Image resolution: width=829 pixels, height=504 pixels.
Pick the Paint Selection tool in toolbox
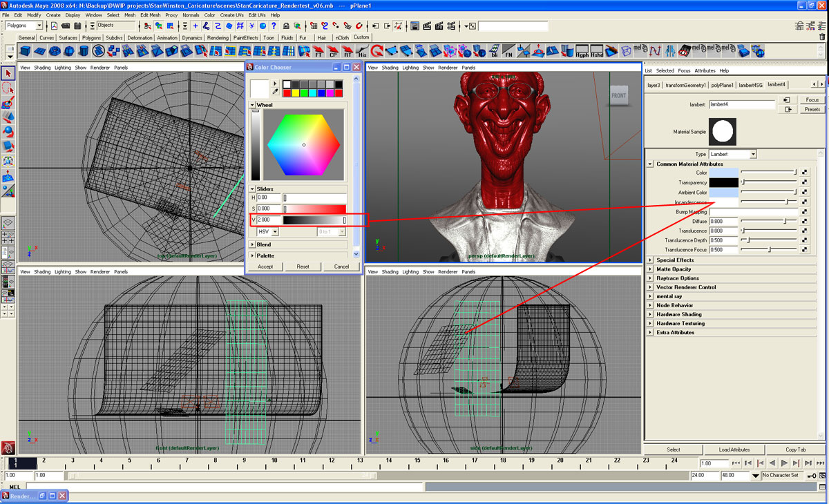click(x=8, y=104)
